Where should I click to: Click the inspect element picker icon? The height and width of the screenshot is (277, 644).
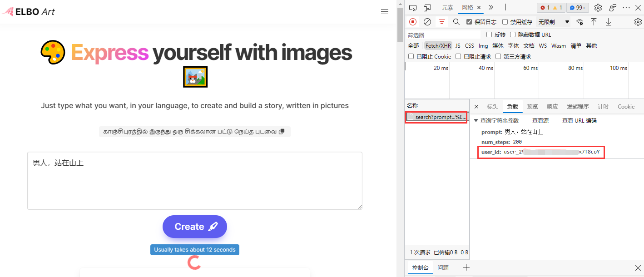pos(412,8)
